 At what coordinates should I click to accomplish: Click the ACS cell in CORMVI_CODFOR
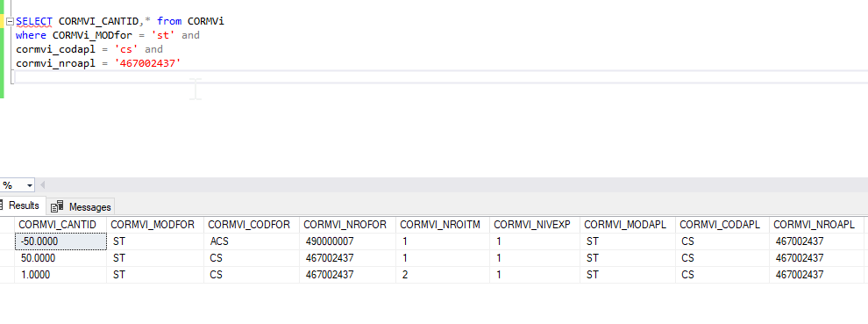click(x=252, y=241)
